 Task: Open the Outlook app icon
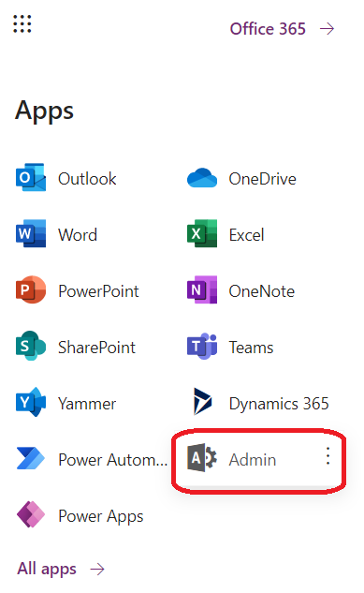point(31,177)
